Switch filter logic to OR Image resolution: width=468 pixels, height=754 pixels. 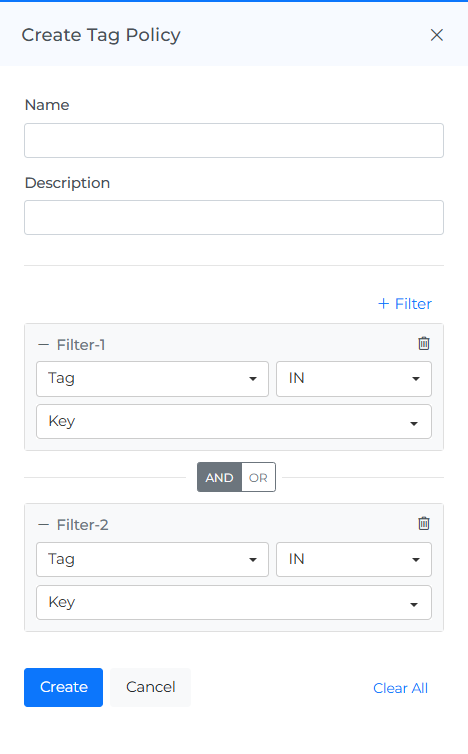pyautogui.click(x=258, y=478)
